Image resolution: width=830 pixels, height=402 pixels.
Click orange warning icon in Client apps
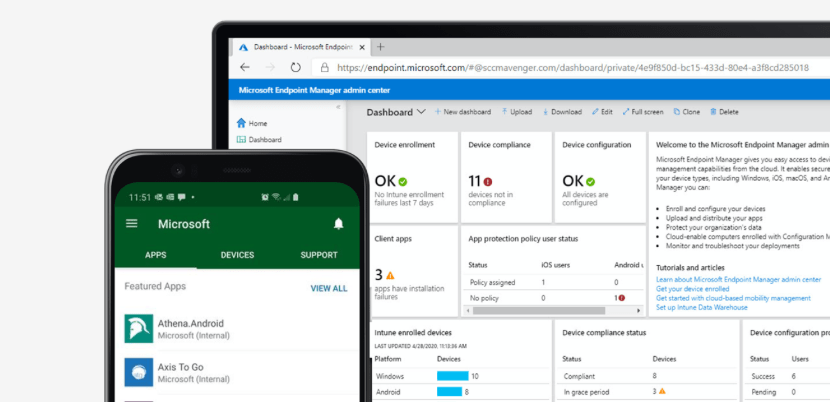click(x=390, y=275)
